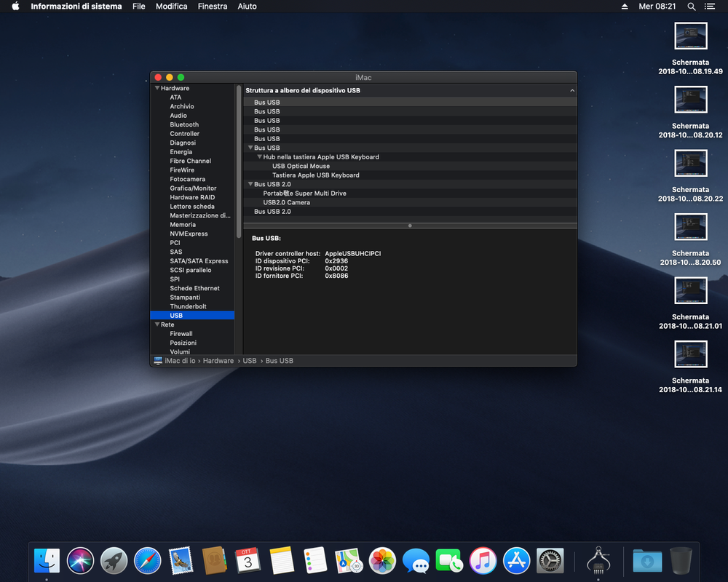Select last Bus USB 2.0 row
The width and height of the screenshot is (728, 582).
(410, 212)
